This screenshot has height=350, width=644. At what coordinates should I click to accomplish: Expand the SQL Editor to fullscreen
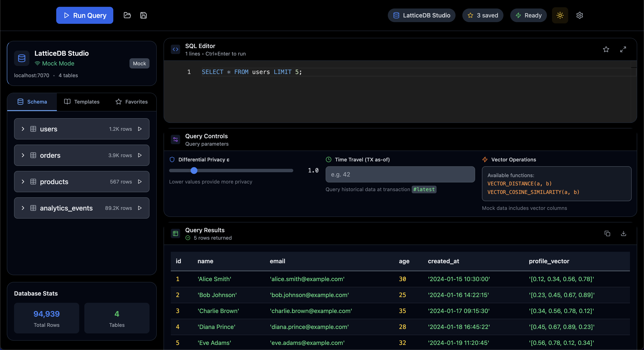point(623,49)
